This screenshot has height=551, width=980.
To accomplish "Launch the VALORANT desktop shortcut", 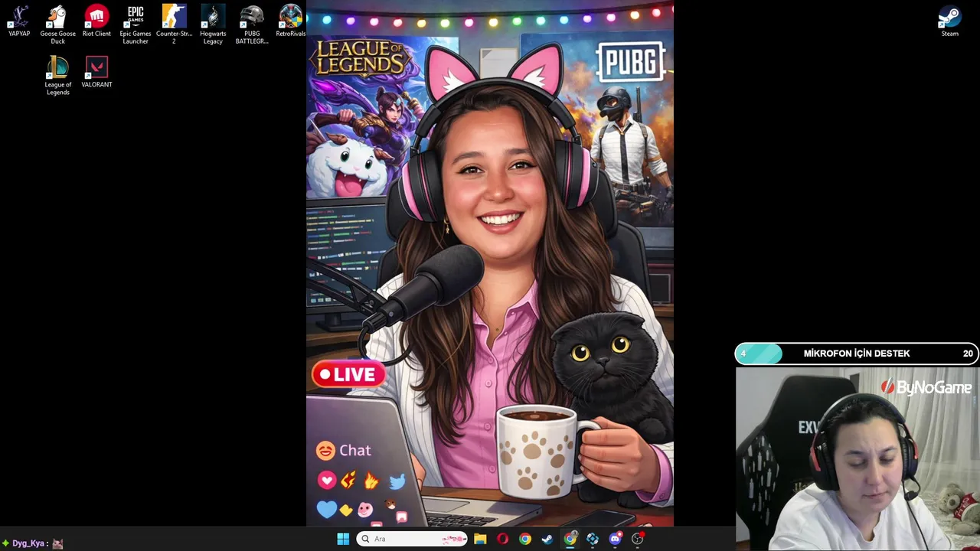I will click(x=96, y=72).
